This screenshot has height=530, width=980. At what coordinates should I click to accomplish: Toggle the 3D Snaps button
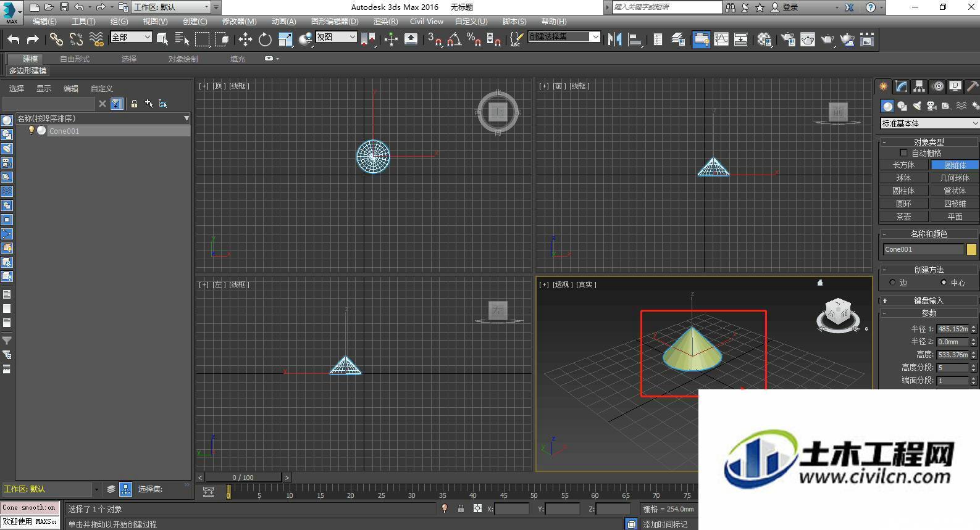point(435,39)
